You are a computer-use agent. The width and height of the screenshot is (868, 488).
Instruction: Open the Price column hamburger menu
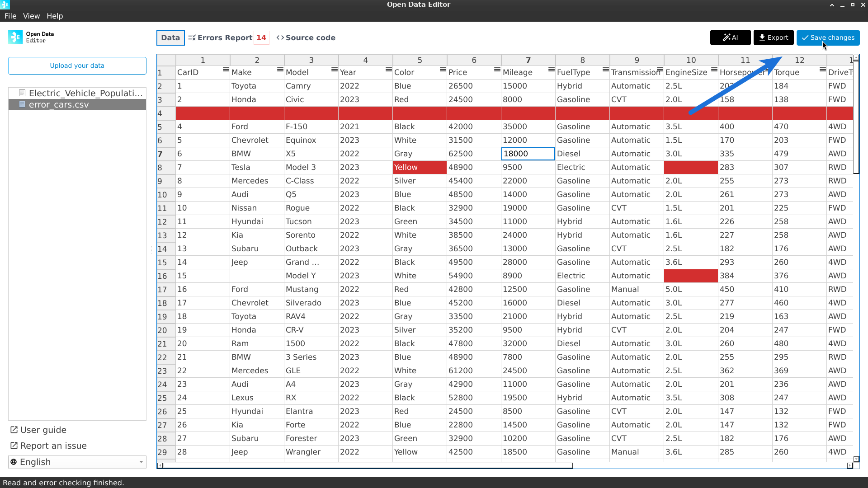(x=497, y=70)
